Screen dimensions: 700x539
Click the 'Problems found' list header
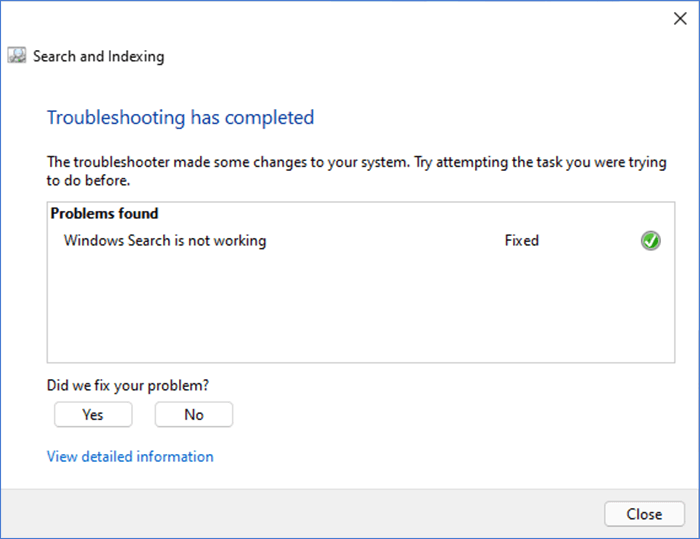click(105, 214)
